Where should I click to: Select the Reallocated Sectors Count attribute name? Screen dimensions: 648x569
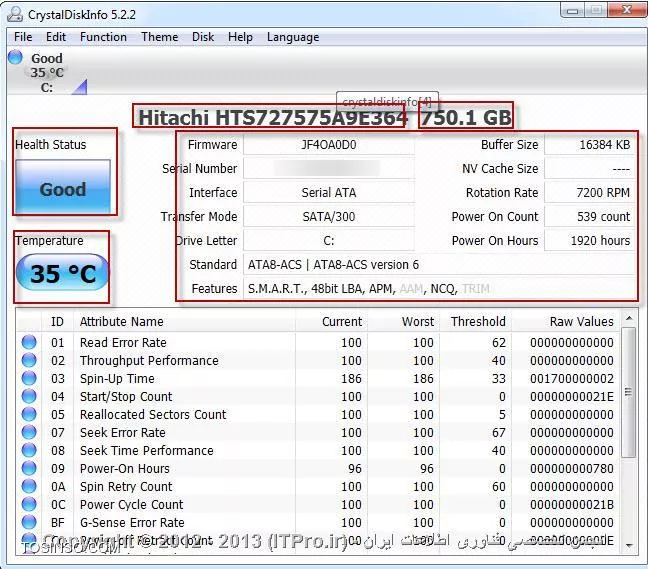tap(153, 414)
